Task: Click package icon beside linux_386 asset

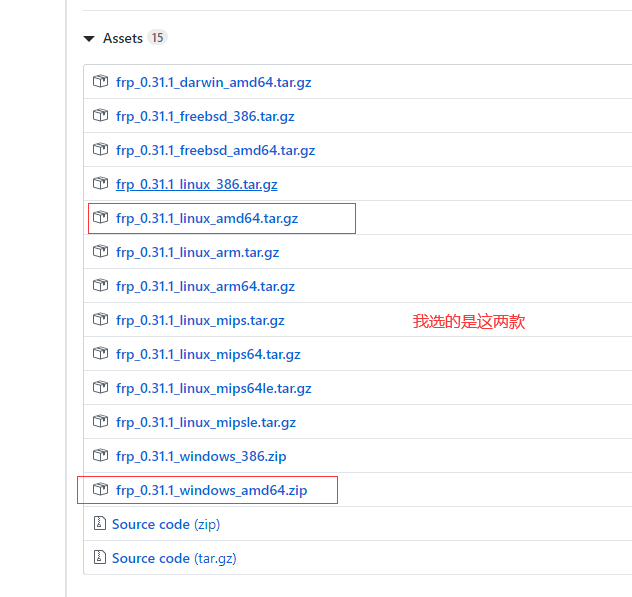Action: (x=100, y=183)
